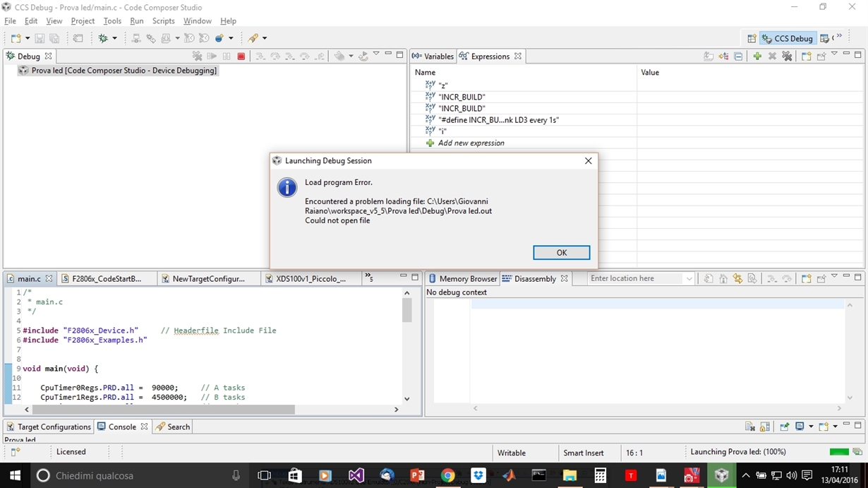
Task: Switch to the Memory Browser tab
Action: coord(468,278)
